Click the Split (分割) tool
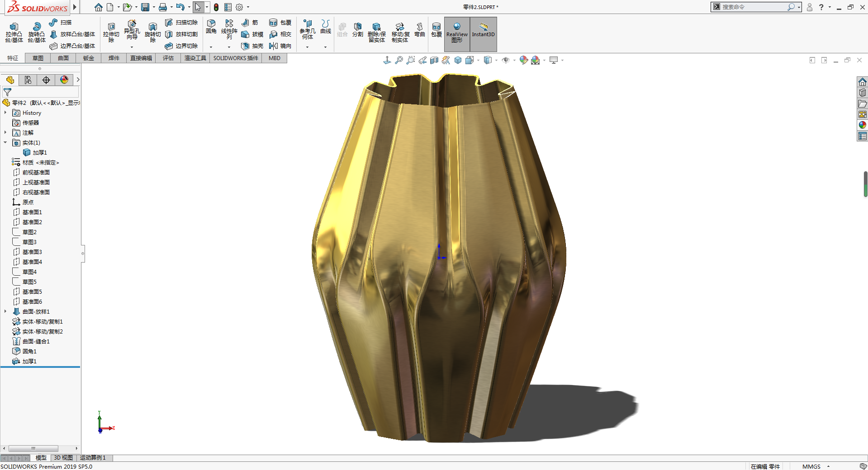Image resolution: width=868 pixels, height=470 pixels. pos(358,29)
